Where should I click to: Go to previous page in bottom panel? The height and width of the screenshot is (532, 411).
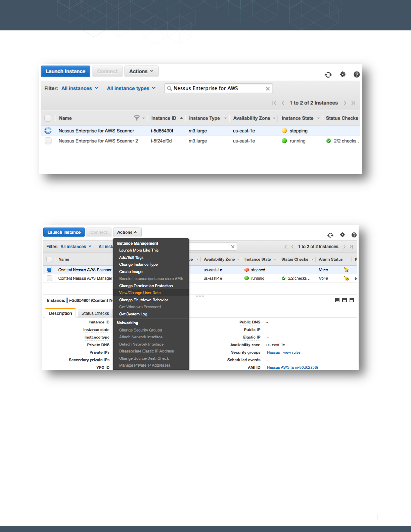292,247
